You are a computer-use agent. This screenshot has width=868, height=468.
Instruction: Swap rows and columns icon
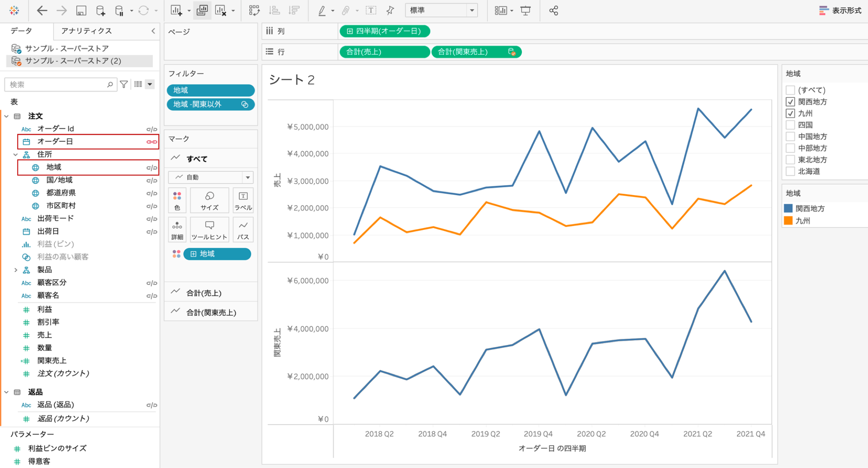254,10
